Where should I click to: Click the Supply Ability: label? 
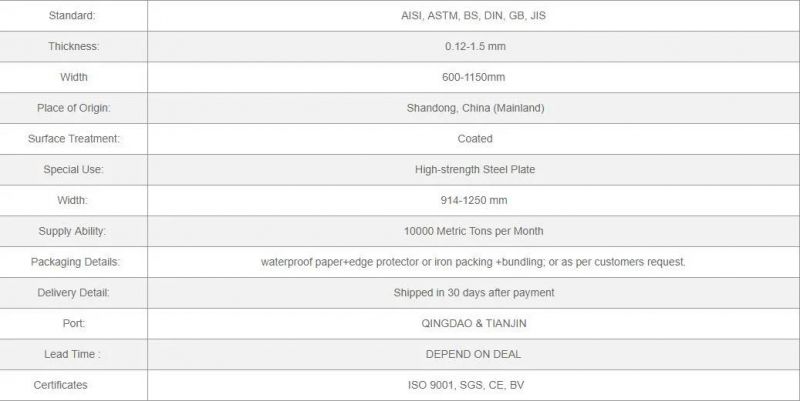click(72, 231)
